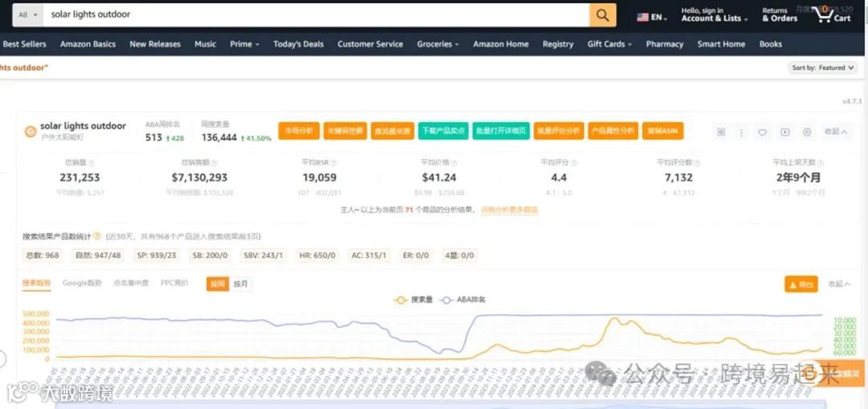This screenshot has height=409, width=868.
Task: Click into the search input field
Action: 317,15
